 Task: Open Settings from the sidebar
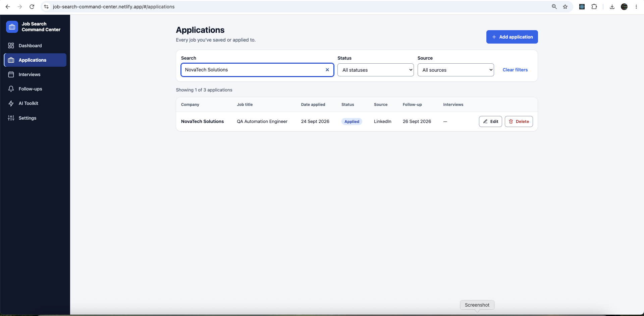pyautogui.click(x=35, y=118)
